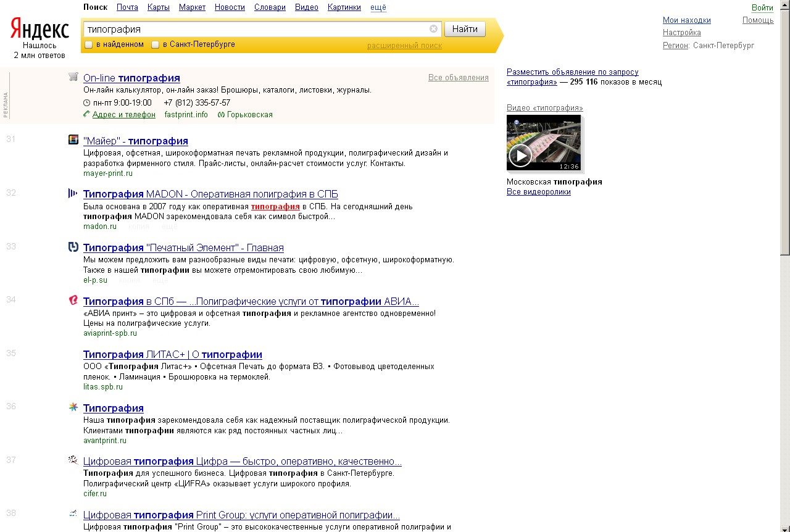Click the red highlighted типография link in MADON snippet
This screenshot has width=790, height=532.
click(x=275, y=207)
